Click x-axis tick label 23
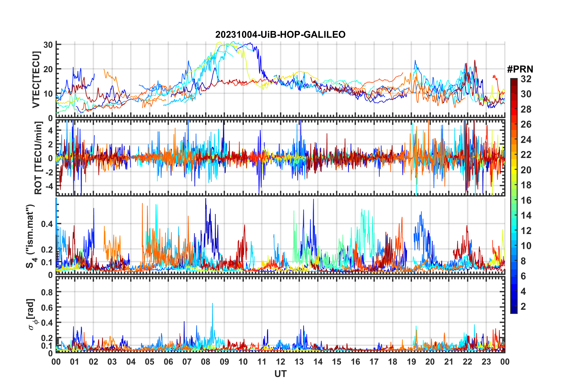 pyautogui.click(x=486, y=362)
